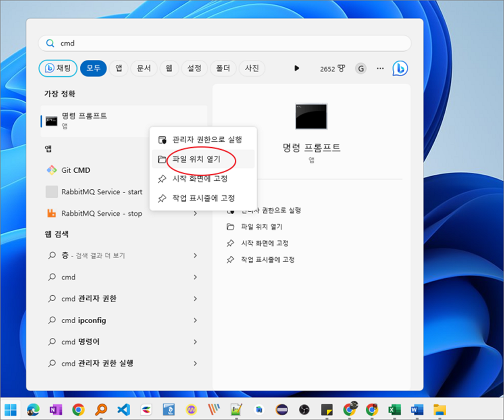Expand the 층 - 검색 결과 더 보기 chevron
504x420 pixels.
tap(195, 255)
